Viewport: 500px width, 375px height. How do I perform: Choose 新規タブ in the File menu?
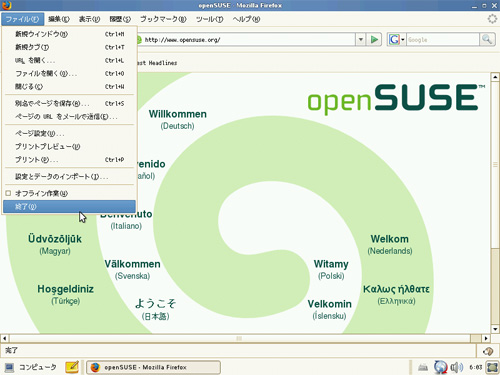[69, 47]
